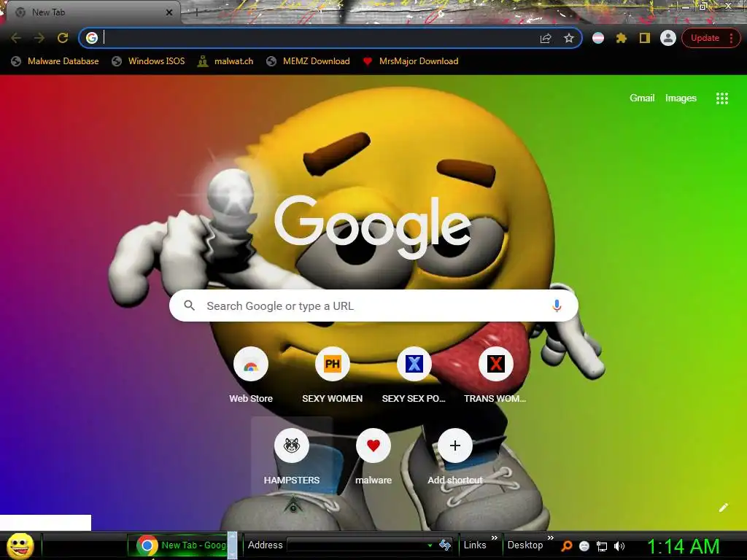The width and height of the screenshot is (747, 560).
Task: Focus the Search Google or type a URL box
Action: click(373, 306)
